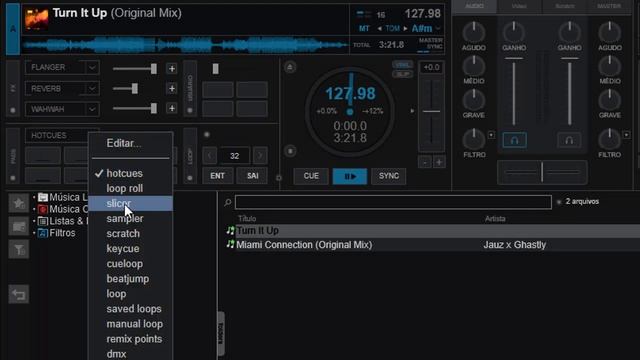Open the WAHWAH effect dropdown
The height and width of the screenshot is (360, 640).
coord(92,109)
